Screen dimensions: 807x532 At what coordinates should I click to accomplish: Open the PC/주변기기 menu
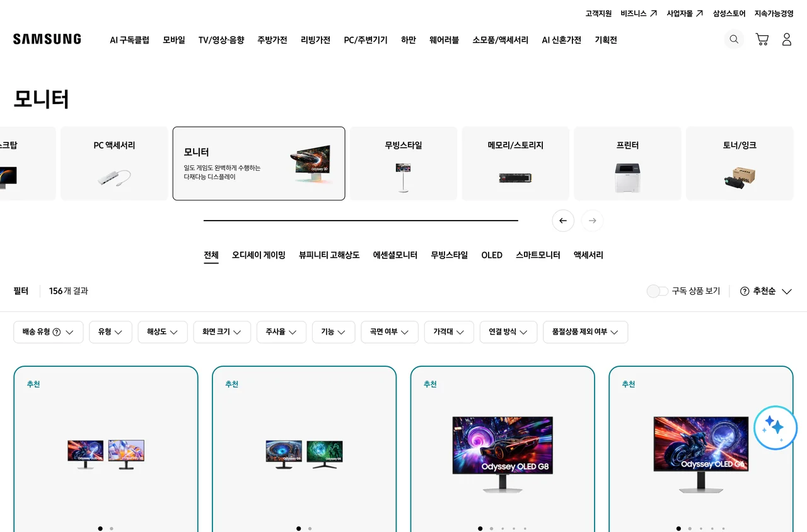366,40
